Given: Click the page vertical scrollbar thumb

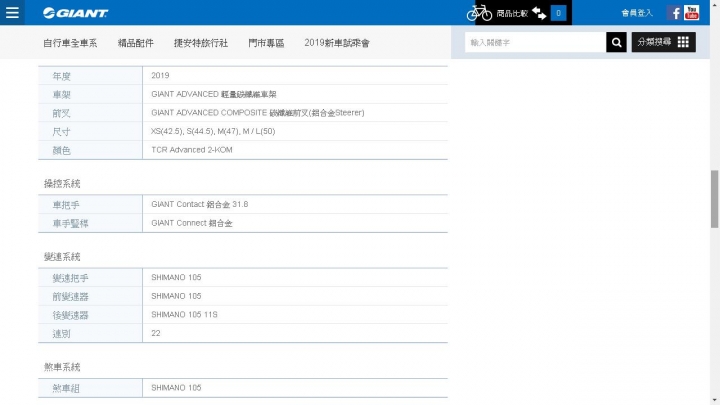Looking at the screenshot, I should coord(714,198).
